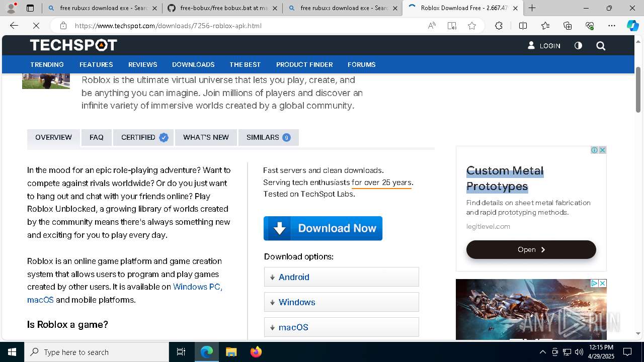Open Edge Settings and more menu
Screen dimensions: 644x362
[612, 26]
